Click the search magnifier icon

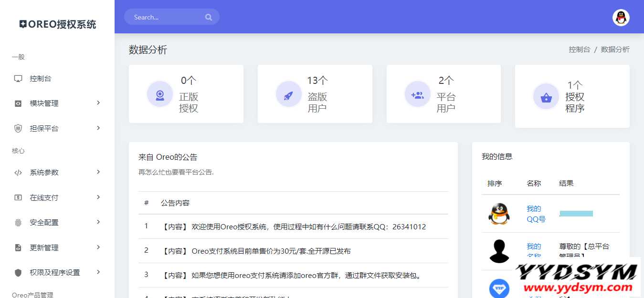pos(209,17)
